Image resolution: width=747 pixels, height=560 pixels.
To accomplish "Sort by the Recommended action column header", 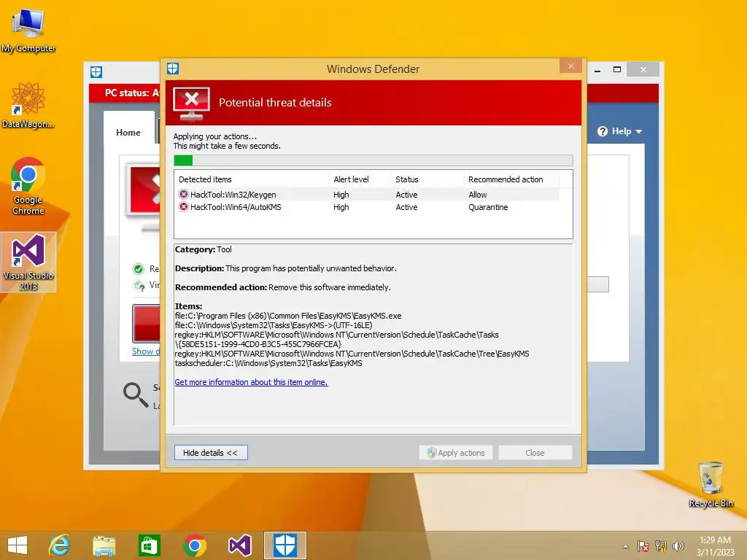I will point(511,179).
